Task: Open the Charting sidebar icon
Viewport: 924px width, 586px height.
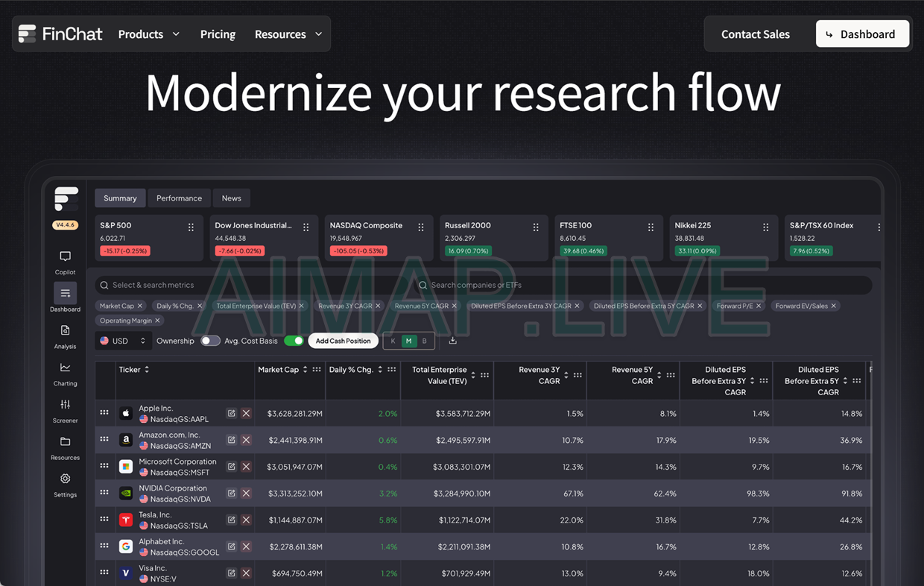Action: coord(65,368)
